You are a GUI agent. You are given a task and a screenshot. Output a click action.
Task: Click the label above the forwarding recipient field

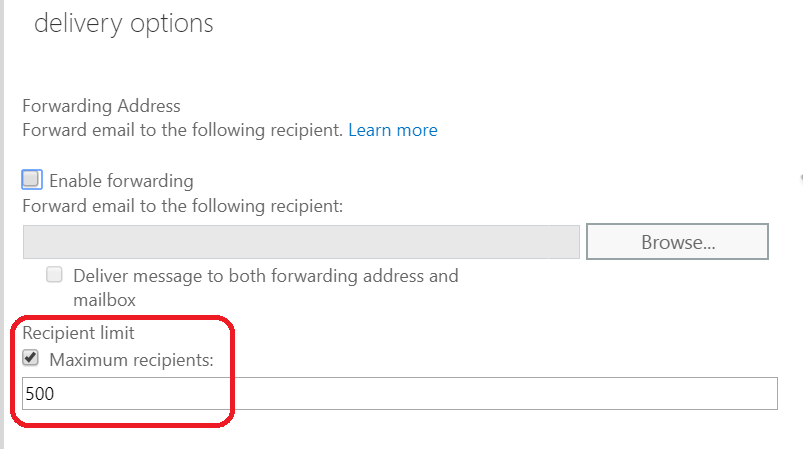point(183,207)
